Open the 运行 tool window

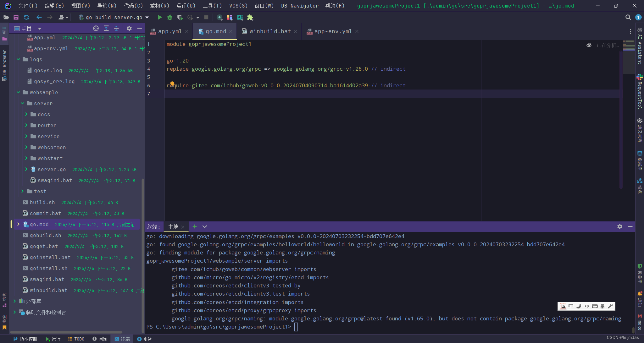point(53,339)
